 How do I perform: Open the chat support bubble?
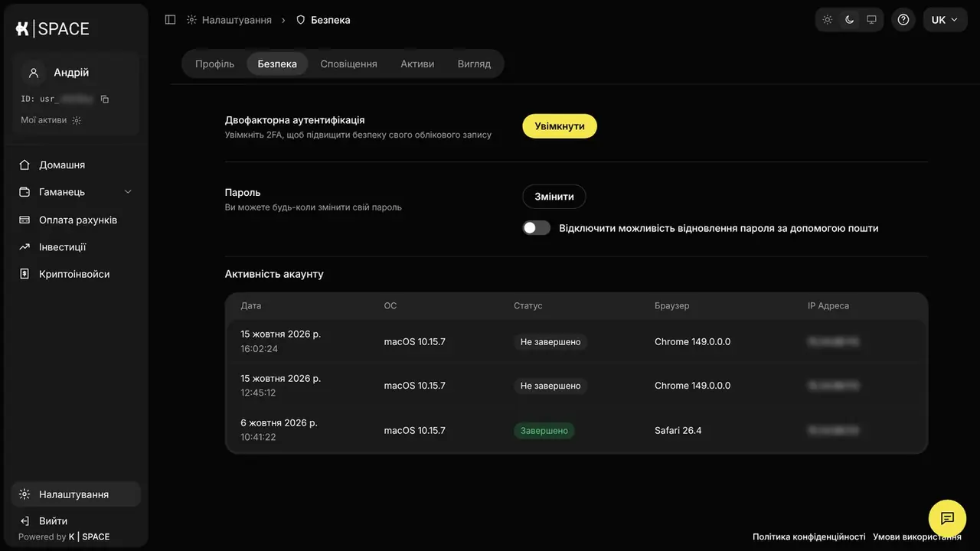click(947, 518)
